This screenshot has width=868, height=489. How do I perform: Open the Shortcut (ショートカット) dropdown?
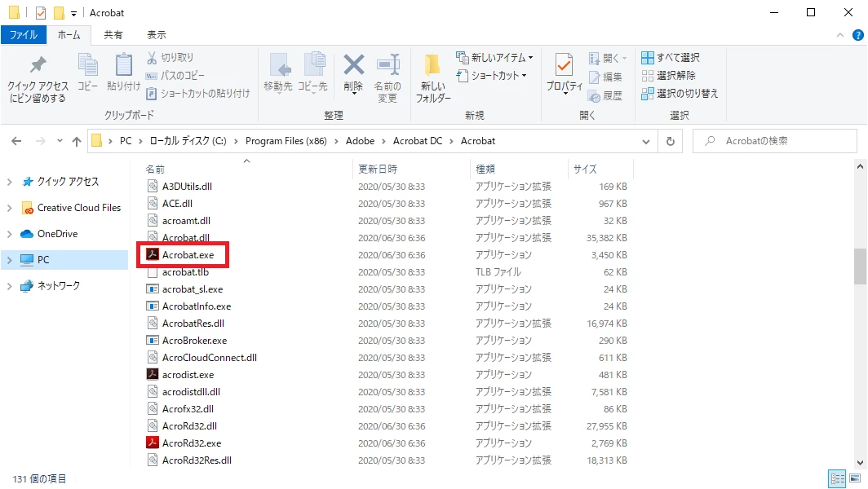tap(492, 75)
